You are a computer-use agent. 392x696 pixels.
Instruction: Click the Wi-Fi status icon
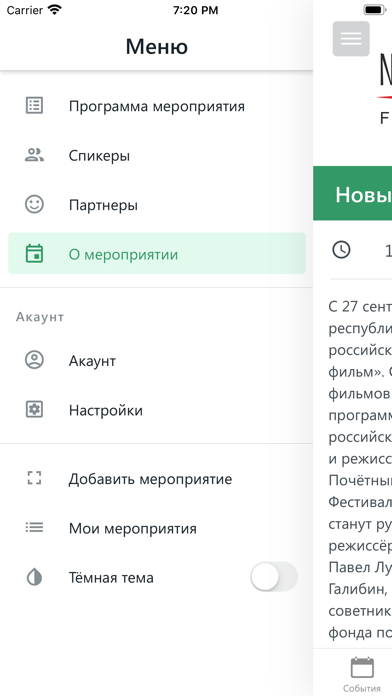pos(55,10)
